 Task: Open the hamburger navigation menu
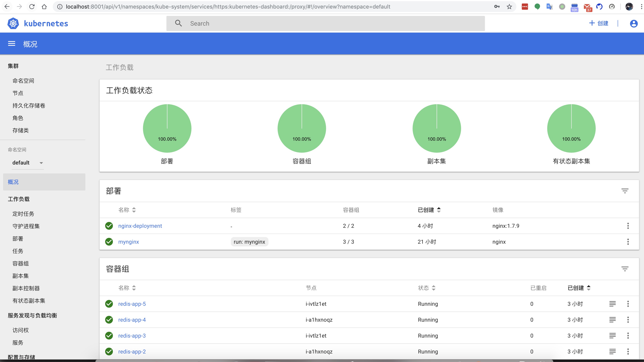point(11,44)
